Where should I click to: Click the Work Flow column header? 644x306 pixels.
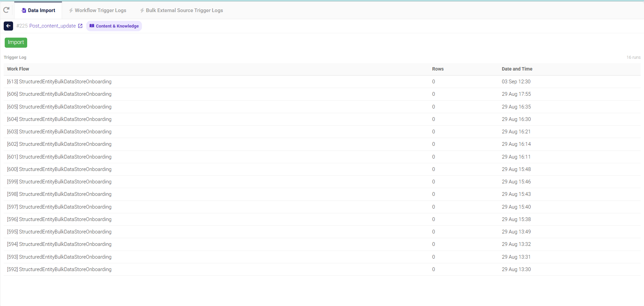pyautogui.click(x=18, y=69)
